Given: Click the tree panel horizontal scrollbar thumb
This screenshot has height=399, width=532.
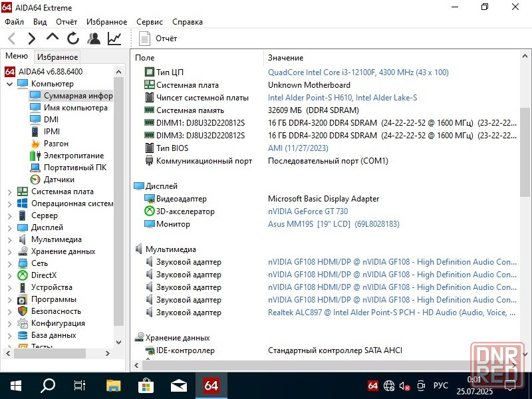Looking at the screenshot, I should tap(49, 353).
